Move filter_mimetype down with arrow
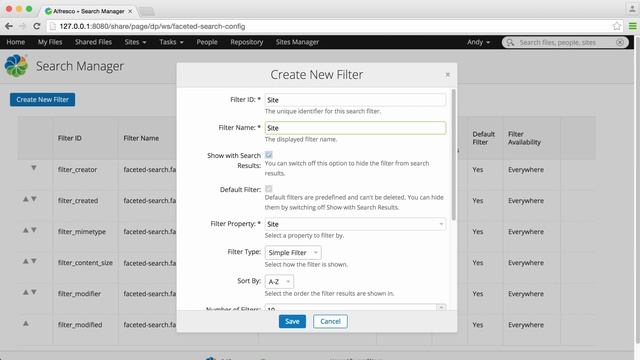Viewport: 640px width, 360px height. [34, 230]
